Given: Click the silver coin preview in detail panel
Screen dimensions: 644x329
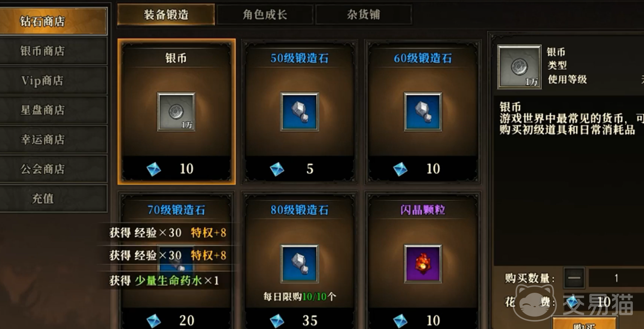Looking at the screenshot, I should (519, 67).
